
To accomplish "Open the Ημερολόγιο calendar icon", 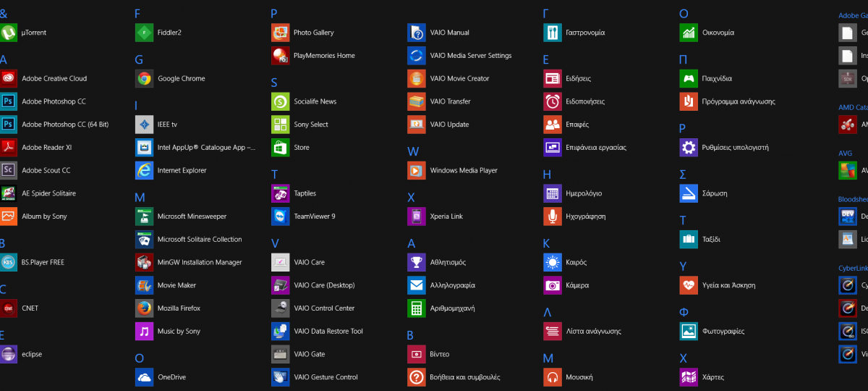I will click(553, 193).
